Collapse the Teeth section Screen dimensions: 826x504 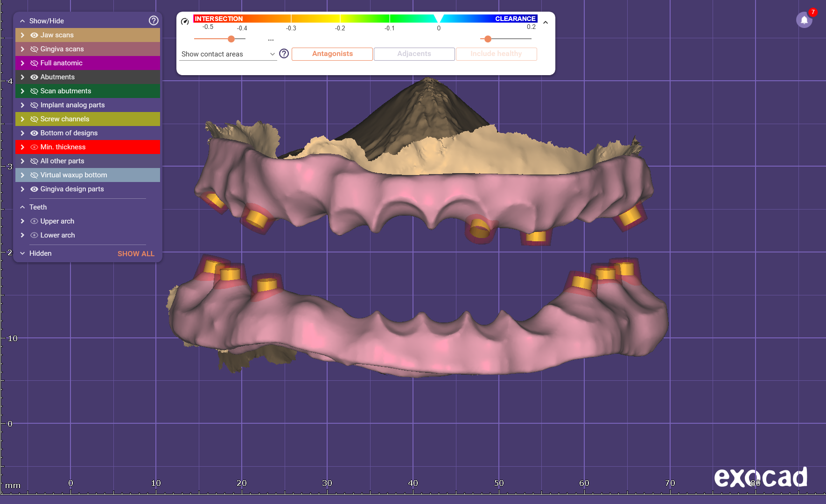(x=22, y=207)
